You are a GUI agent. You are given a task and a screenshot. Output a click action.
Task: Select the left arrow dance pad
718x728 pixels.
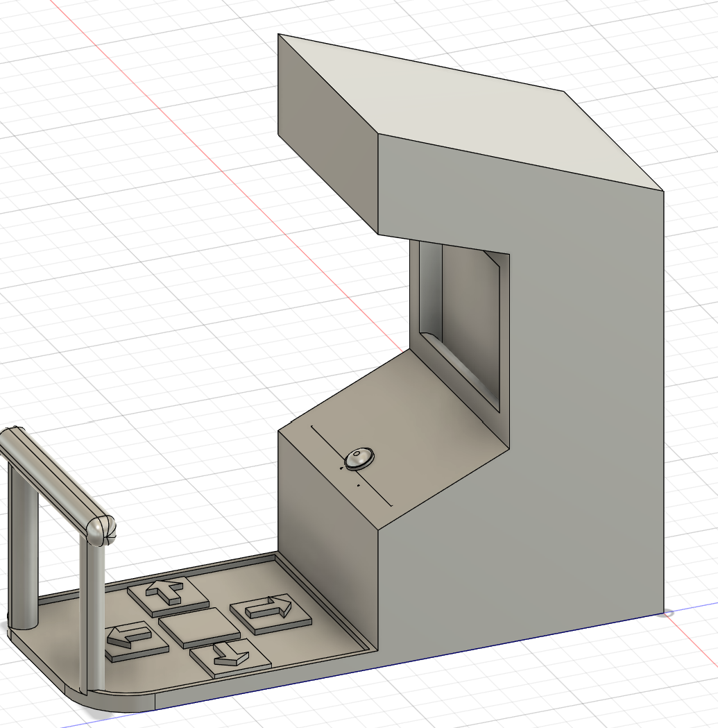[x=135, y=642]
